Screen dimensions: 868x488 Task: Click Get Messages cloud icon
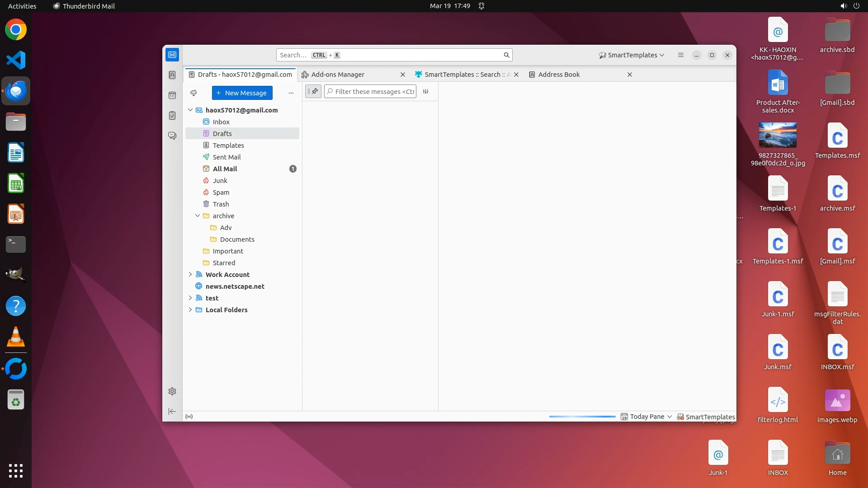coord(193,93)
